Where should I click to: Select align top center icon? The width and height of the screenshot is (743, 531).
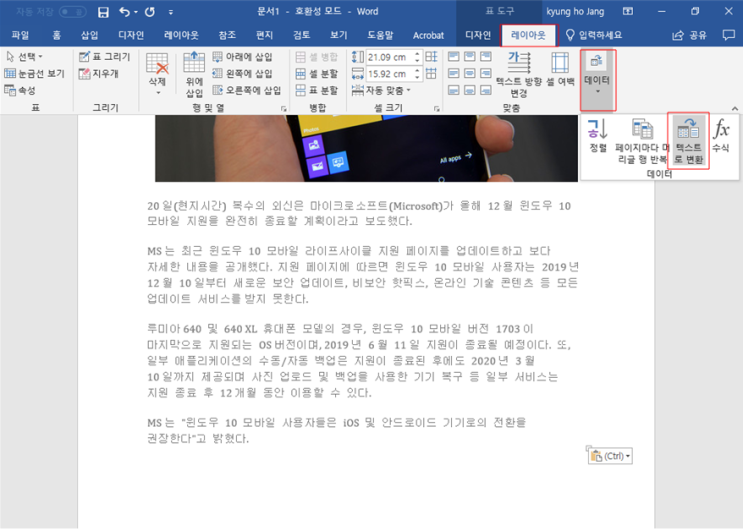pyautogui.click(x=470, y=57)
